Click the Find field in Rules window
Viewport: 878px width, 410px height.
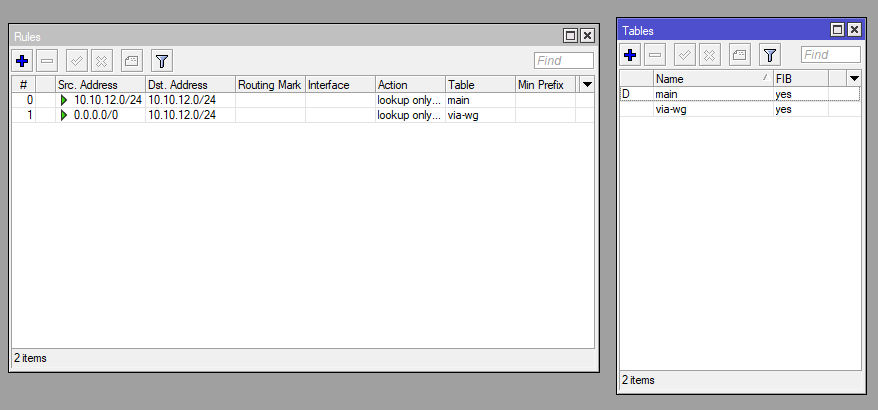564,60
